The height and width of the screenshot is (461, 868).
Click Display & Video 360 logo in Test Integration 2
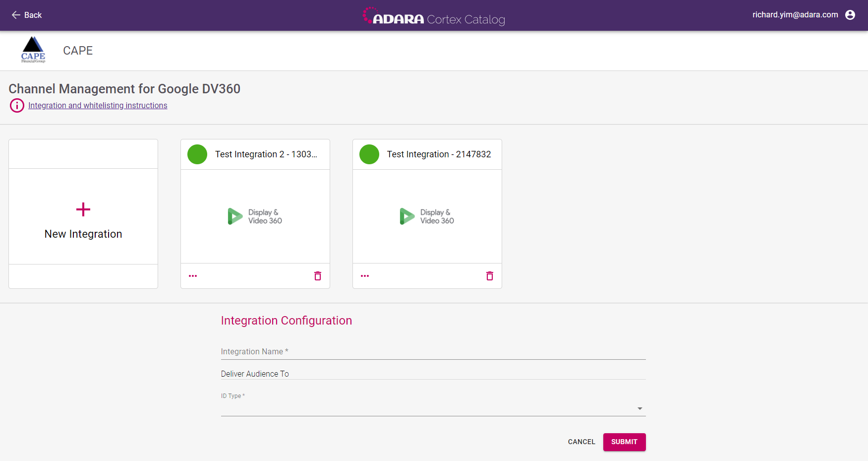pyautogui.click(x=255, y=216)
